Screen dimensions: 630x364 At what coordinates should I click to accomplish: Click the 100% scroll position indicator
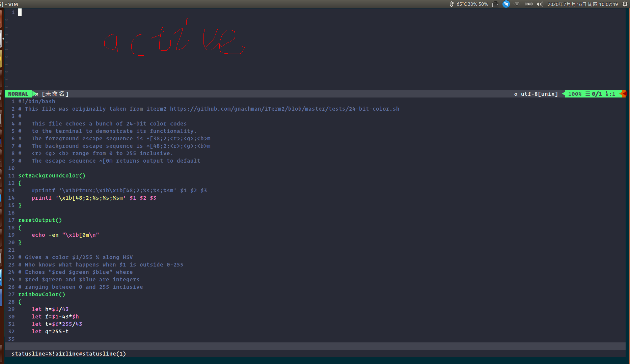575,94
